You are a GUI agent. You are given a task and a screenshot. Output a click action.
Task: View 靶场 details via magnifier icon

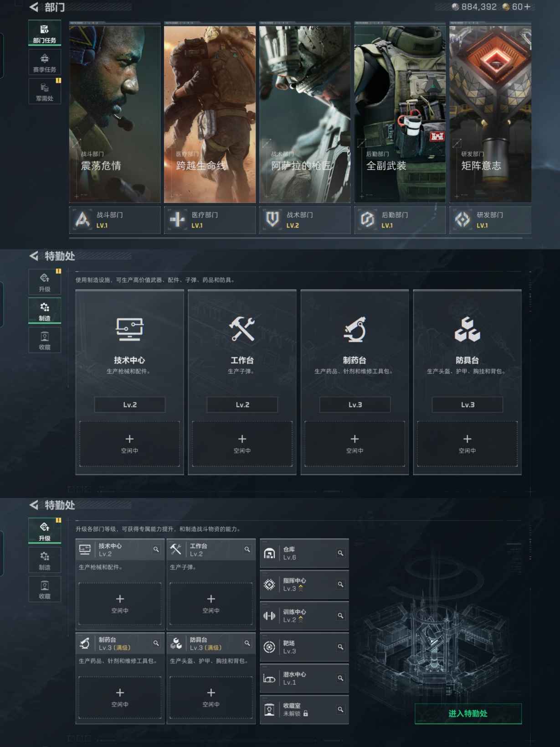340,647
